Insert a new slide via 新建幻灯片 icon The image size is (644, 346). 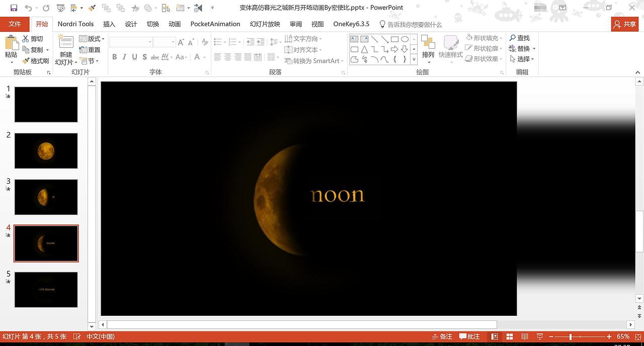coord(66,41)
